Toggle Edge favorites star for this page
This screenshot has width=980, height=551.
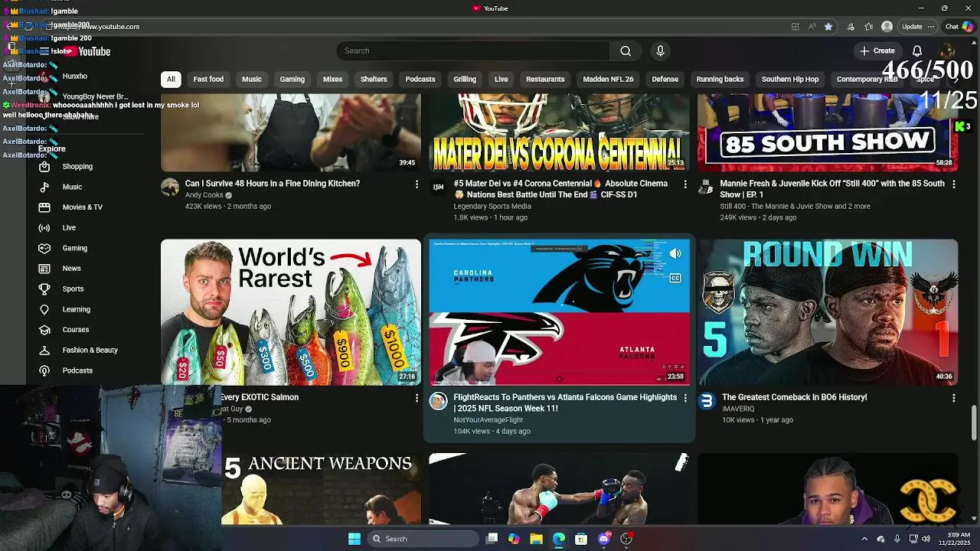coord(828,27)
